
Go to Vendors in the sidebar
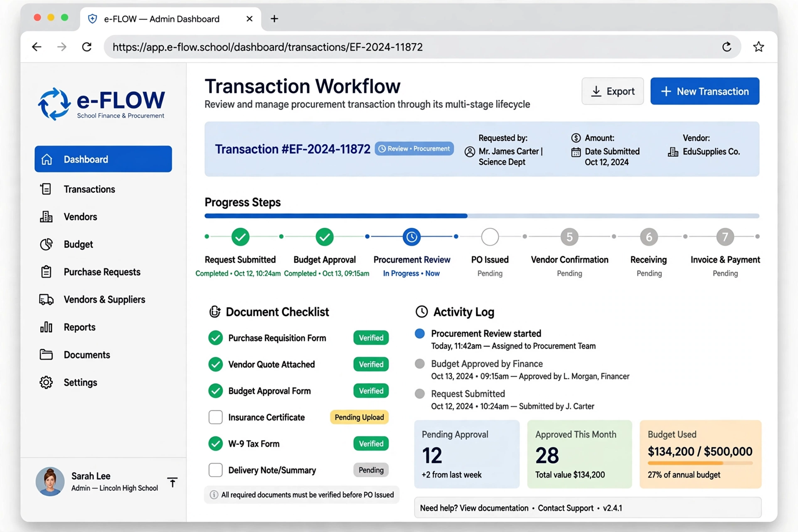click(80, 217)
